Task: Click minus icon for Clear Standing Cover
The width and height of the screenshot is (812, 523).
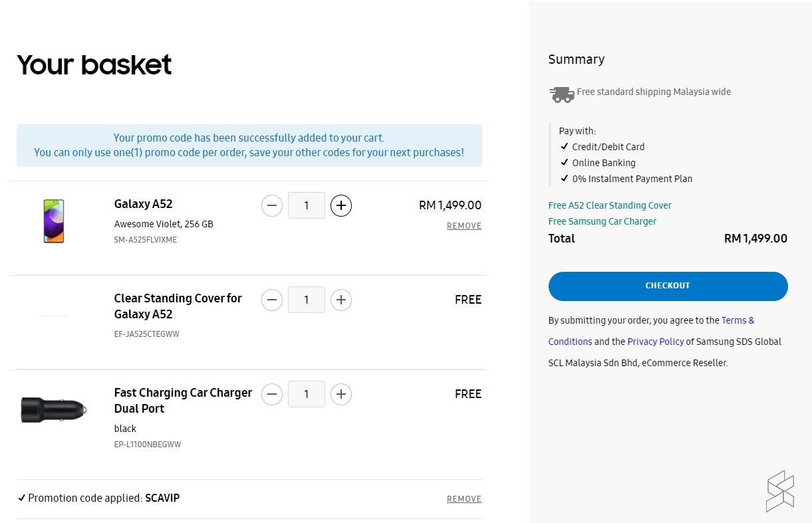Action: point(271,300)
